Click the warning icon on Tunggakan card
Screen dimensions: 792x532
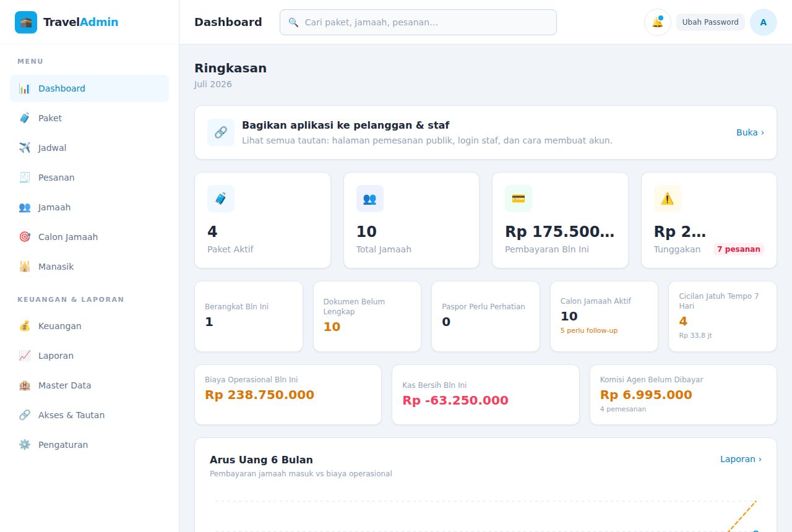pyautogui.click(x=668, y=199)
